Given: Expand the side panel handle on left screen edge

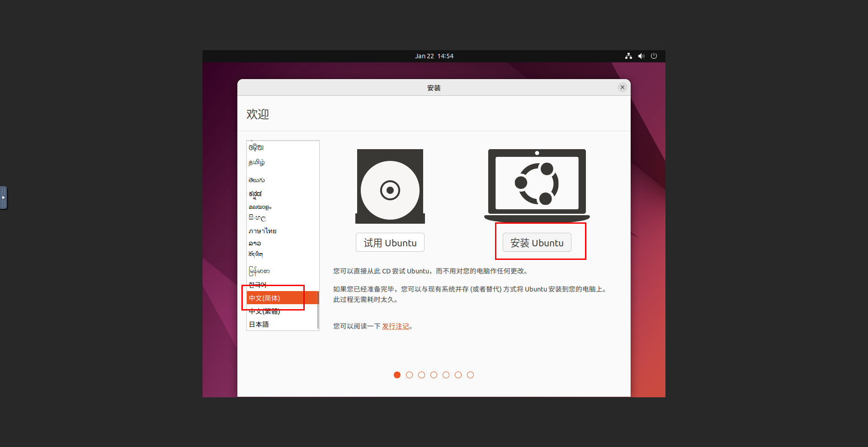Looking at the screenshot, I should [x=3, y=198].
